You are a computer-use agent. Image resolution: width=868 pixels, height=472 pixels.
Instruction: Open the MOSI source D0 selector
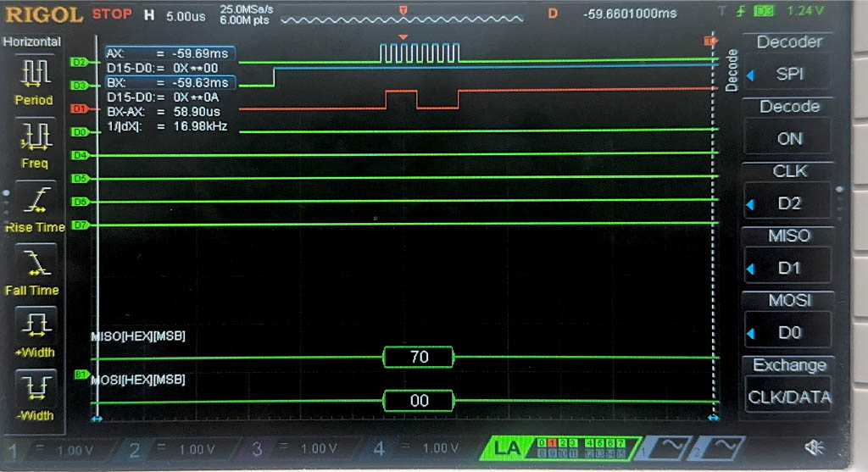point(788,333)
